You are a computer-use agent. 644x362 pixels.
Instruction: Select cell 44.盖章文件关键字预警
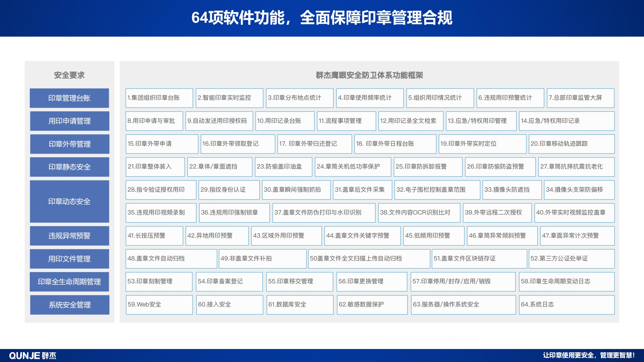(362, 236)
